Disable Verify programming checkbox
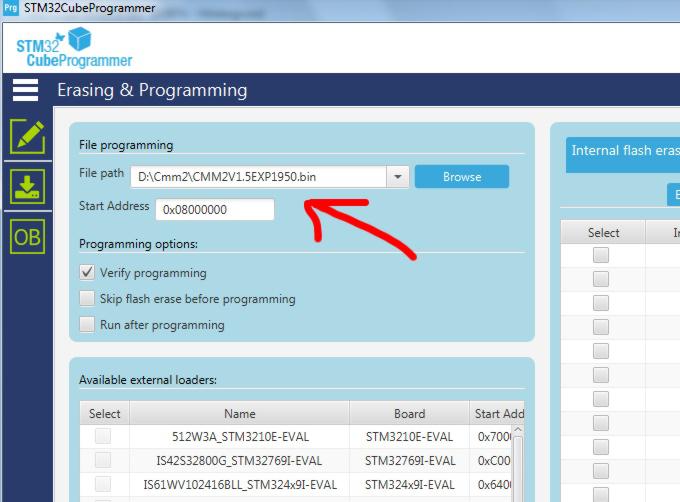The width and height of the screenshot is (680, 502). point(87,273)
